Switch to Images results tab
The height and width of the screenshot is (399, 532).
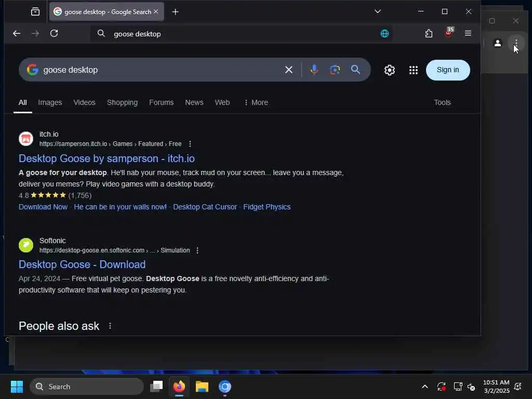(x=50, y=102)
